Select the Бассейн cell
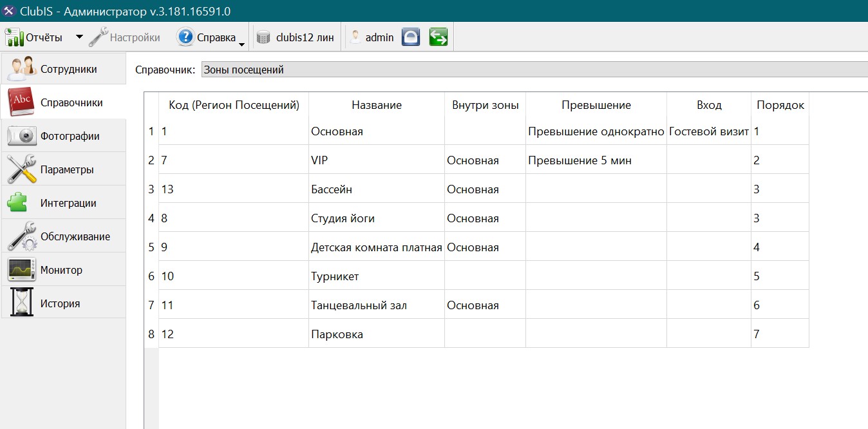This screenshot has height=429, width=868. point(377,189)
